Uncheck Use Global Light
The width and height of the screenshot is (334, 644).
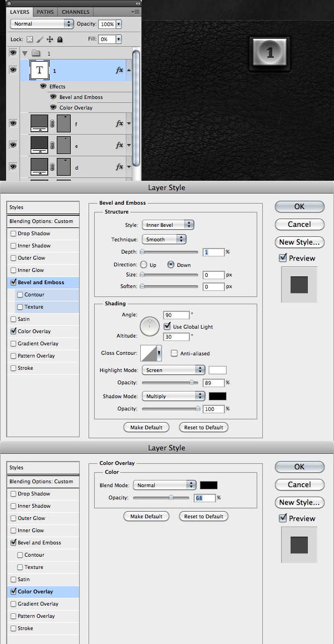pyautogui.click(x=167, y=326)
